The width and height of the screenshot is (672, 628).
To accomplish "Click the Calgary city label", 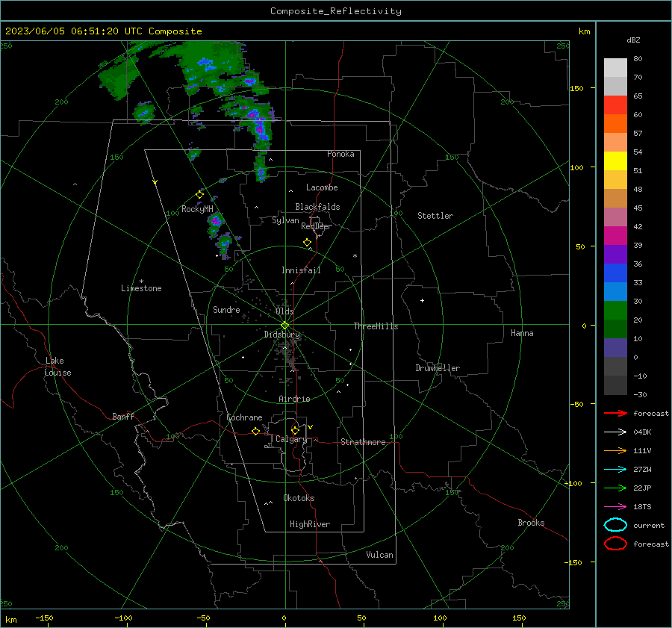I will click(291, 439).
